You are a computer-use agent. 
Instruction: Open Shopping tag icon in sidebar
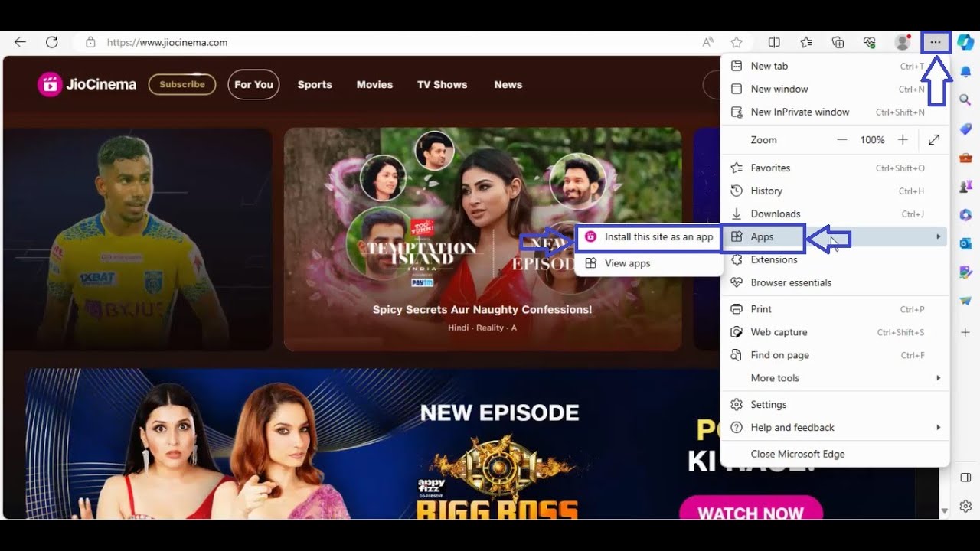pos(965,129)
